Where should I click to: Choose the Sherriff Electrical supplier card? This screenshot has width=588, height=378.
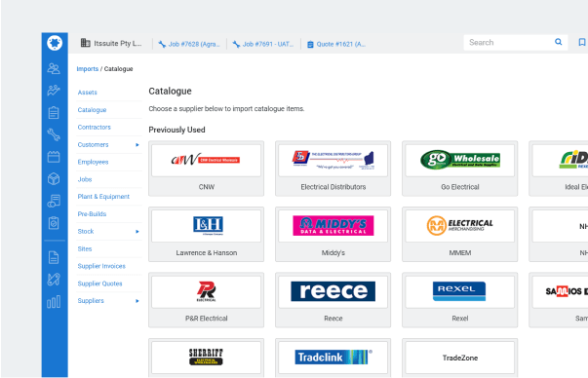[207, 359]
